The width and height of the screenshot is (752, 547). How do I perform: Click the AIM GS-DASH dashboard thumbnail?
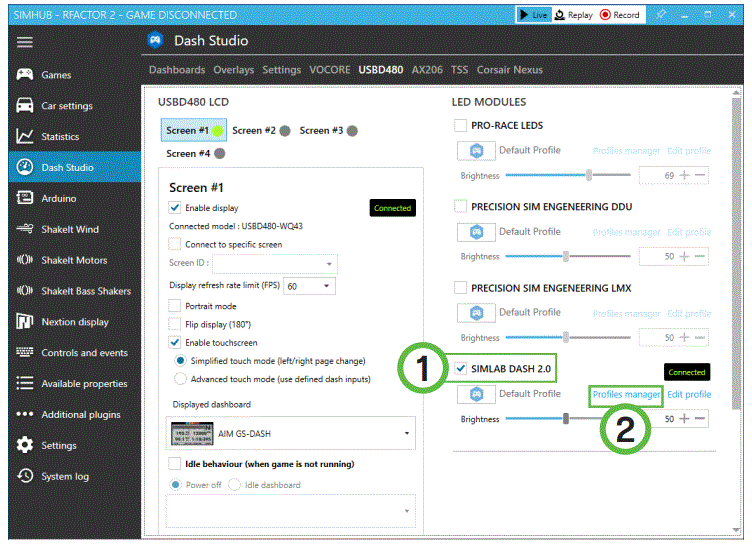pos(192,433)
